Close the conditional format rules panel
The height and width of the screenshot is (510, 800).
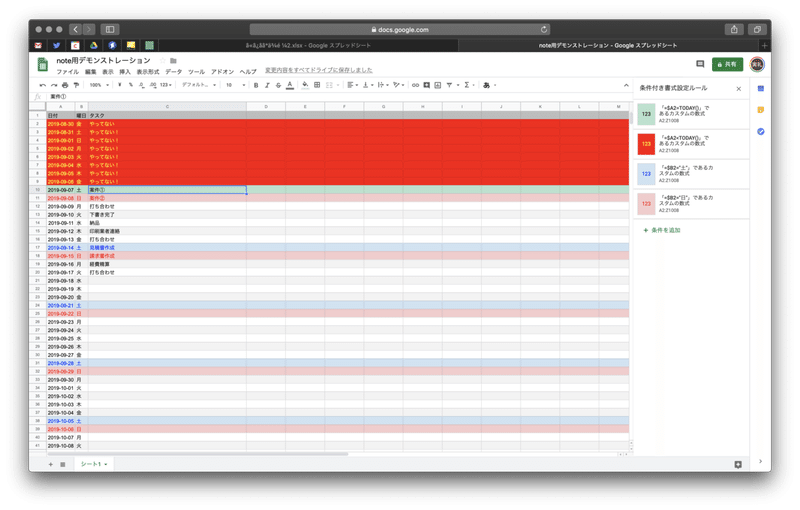click(x=738, y=89)
